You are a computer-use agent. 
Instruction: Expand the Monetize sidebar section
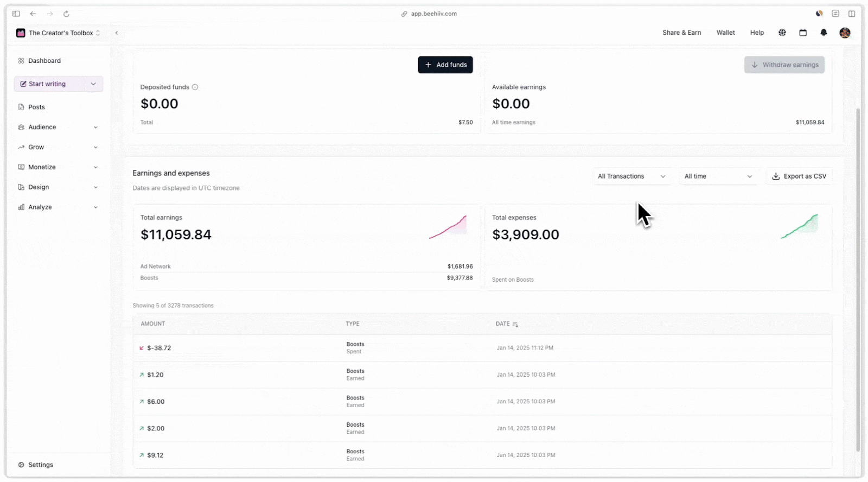pos(58,167)
